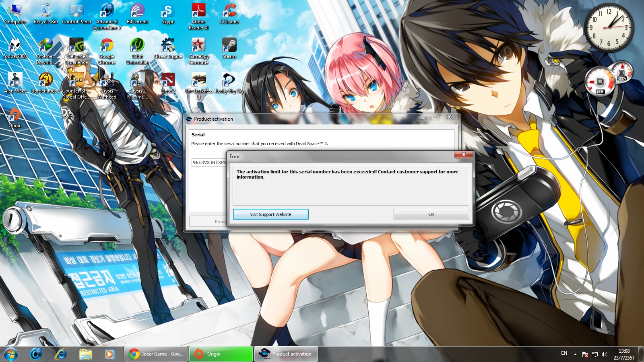
Task: Select the GeForce Experience shortcut
Action: pyautogui.click(x=76, y=51)
